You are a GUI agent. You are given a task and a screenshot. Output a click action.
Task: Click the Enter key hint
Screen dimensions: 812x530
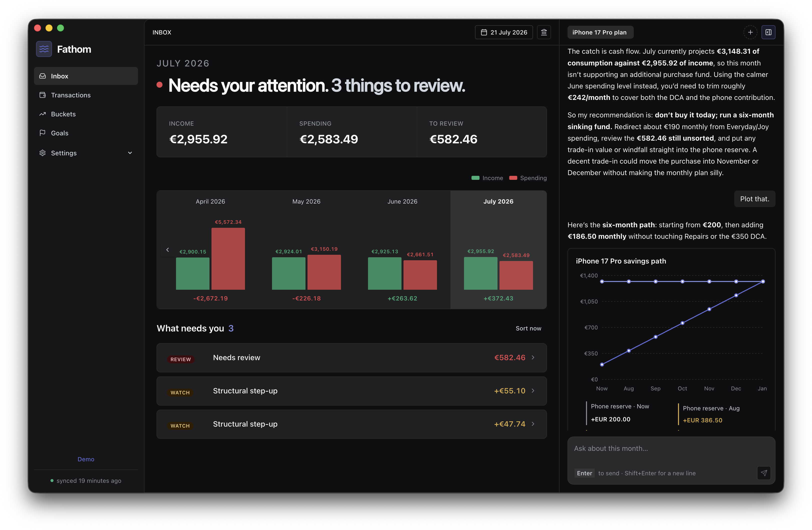[x=584, y=473]
